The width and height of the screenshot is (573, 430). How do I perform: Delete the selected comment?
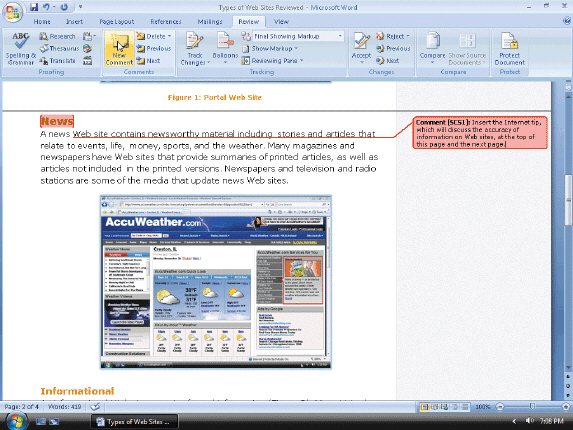tap(151, 36)
